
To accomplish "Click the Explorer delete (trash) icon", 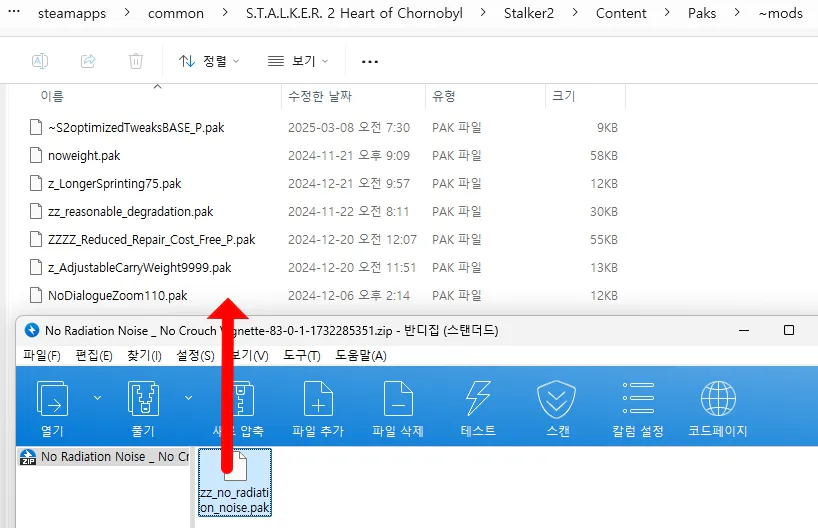I will coord(136,61).
